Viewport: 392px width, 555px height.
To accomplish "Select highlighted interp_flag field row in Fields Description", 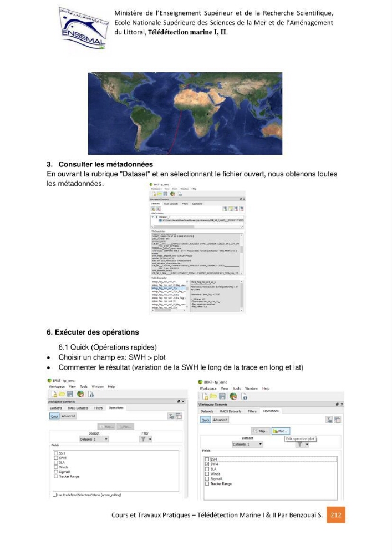I will tap(170, 289).
